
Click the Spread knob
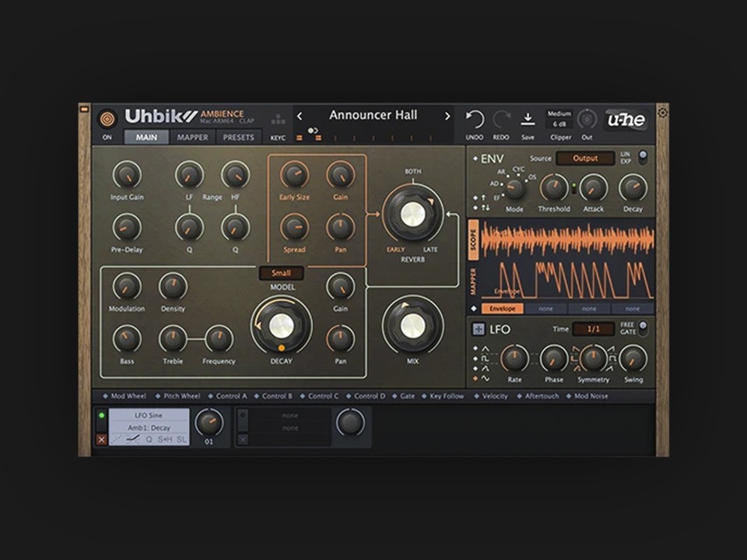click(x=294, y=227)
